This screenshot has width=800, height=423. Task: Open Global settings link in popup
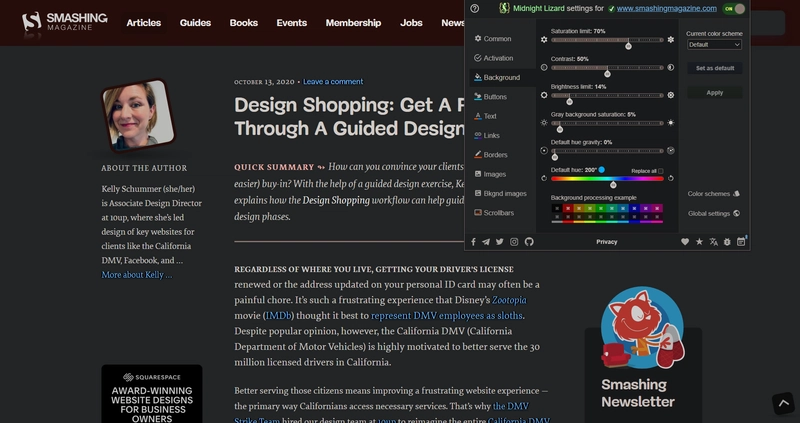tap(713, 214)
